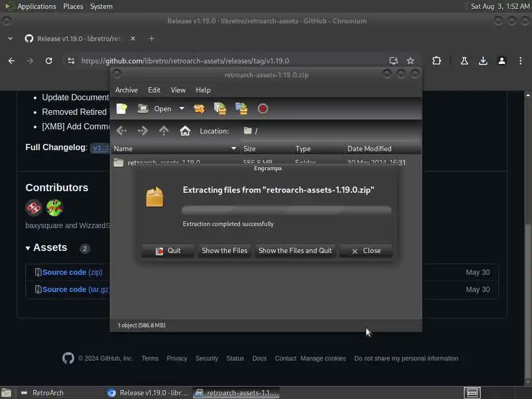Click the baxysquare contributor avatar
Image resolution: width=532 pixels, height=399 pixels.
[34, 208]
